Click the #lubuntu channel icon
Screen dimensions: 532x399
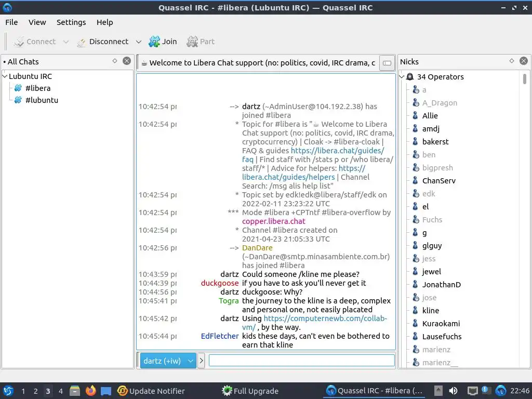pos(18,100)
